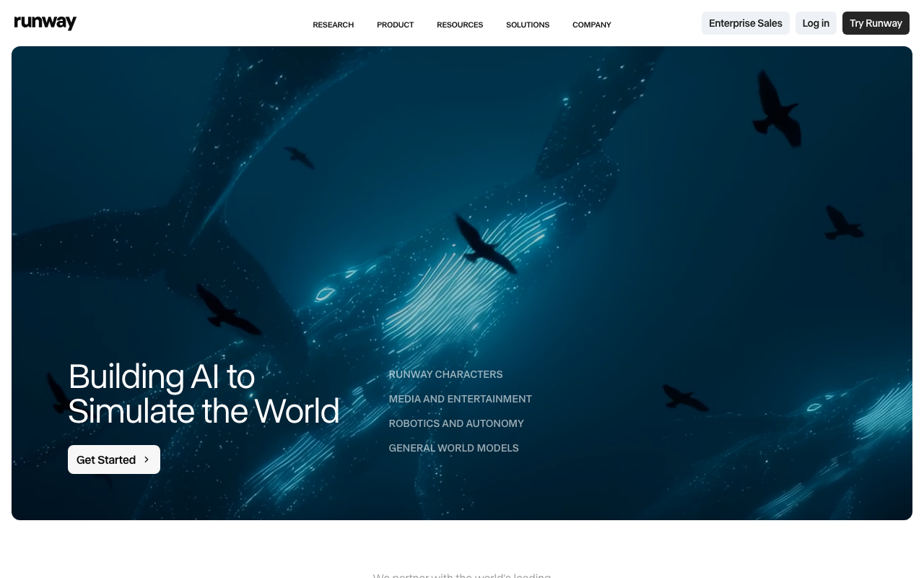Select Robotics and Autonomy link

[456, 423]
